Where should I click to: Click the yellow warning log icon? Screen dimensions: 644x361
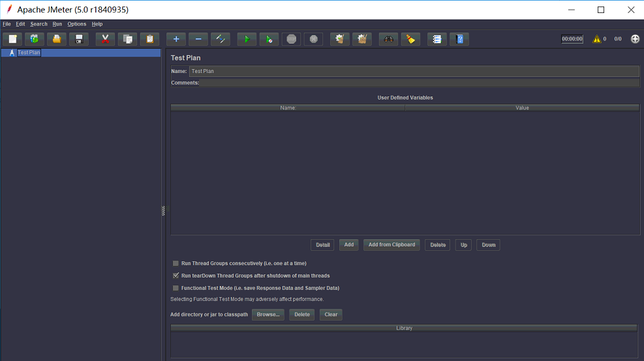click(x=596, y=39)
